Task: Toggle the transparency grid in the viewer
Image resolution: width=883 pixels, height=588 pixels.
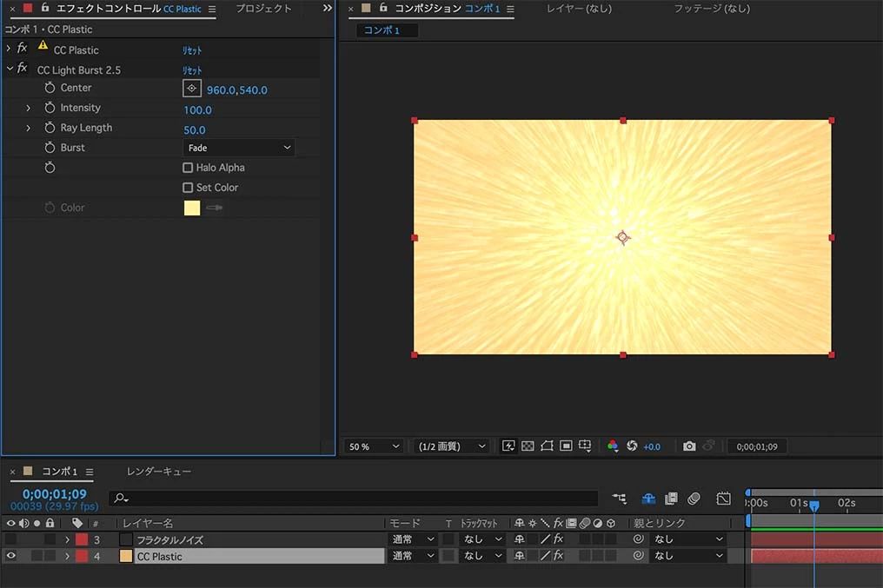Action: click(528, 446)
